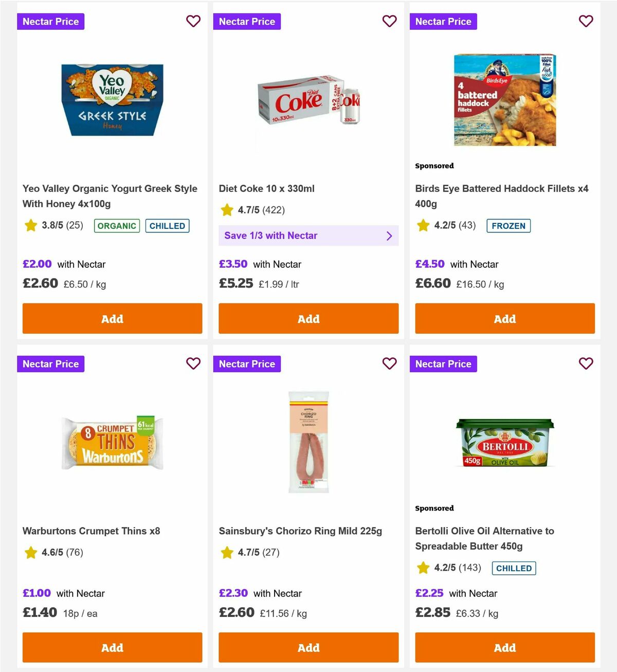Click the Nectar Price label on Bertolli product

pos(443,364)
